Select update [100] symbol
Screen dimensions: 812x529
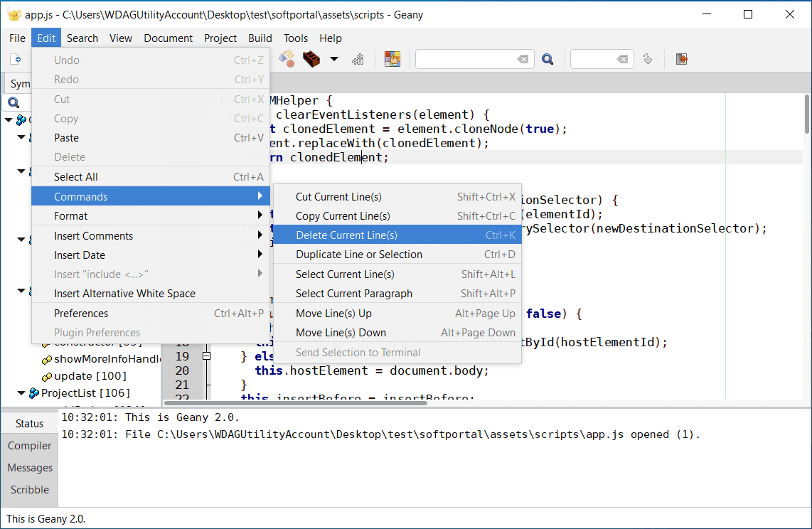[x=90, y=376]
